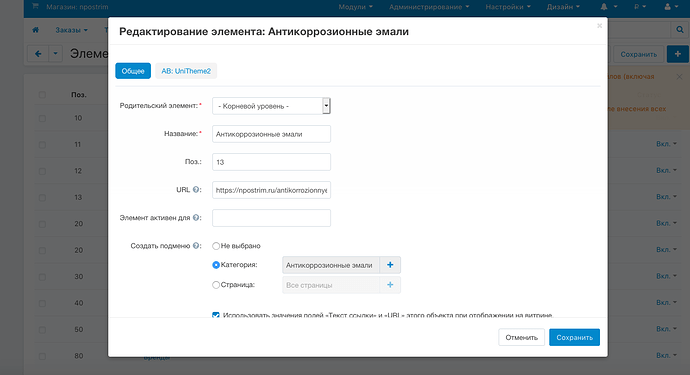Click plus button next to Категория field
Screen dimensions: 690x375
click(390, 265)
